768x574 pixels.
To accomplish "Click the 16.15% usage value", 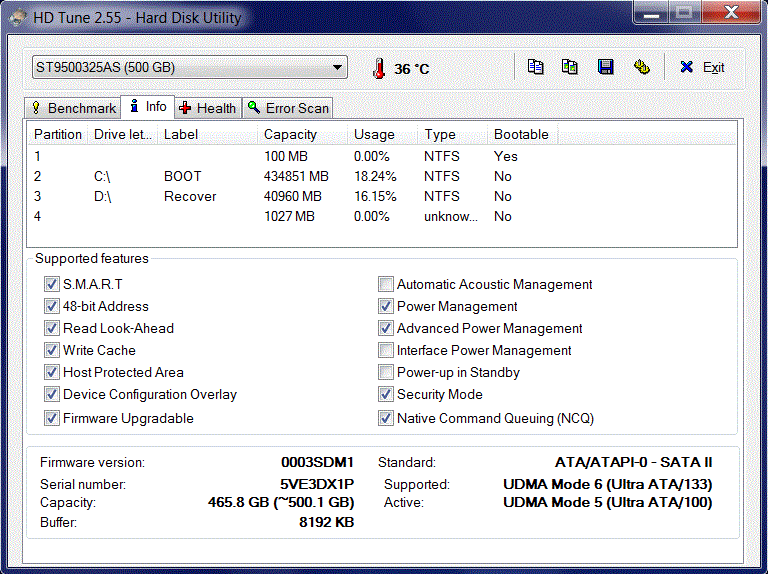I will click(375, 196).
